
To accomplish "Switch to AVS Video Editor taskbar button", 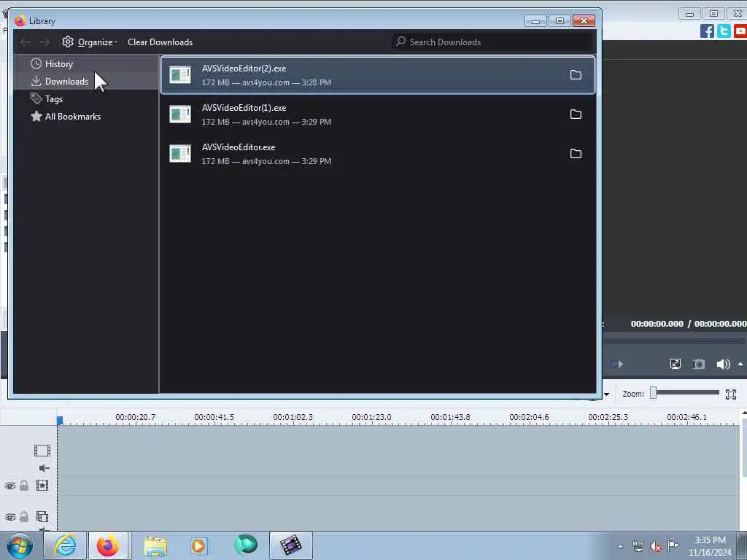I will pyautogui.click(x=290, y=545).
